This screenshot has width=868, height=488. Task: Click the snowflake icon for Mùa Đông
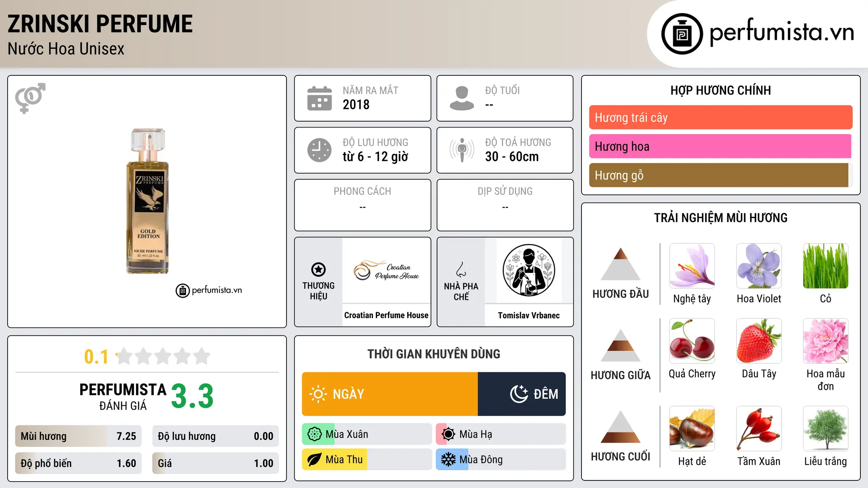448,460
